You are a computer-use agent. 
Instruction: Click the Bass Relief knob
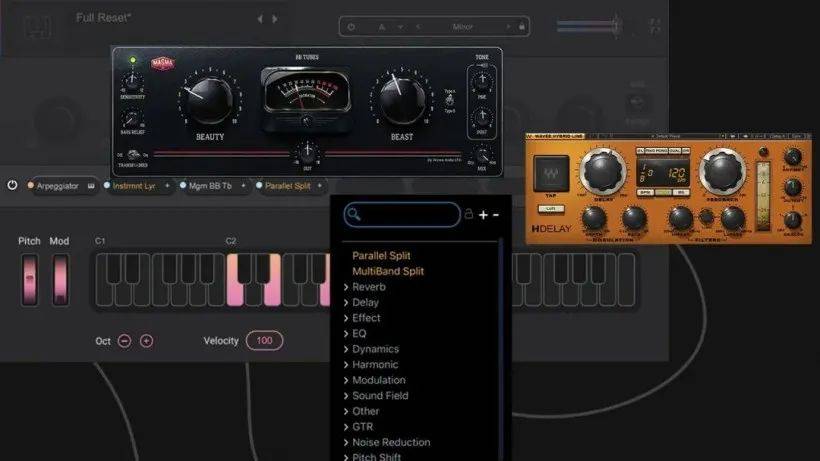(131, 119)
